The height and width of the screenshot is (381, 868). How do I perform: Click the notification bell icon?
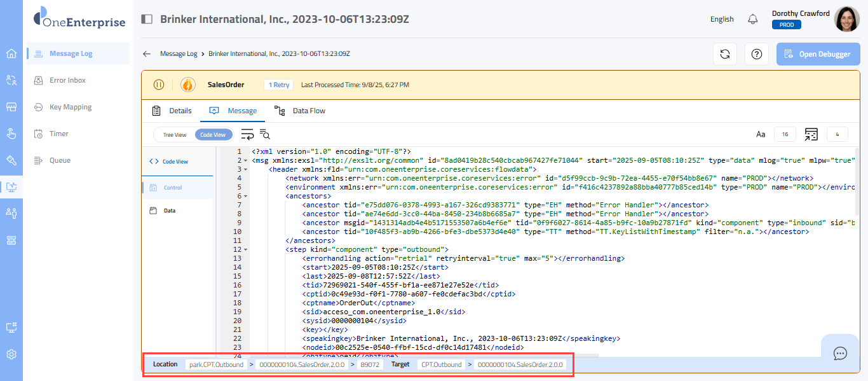click(753, 19)
